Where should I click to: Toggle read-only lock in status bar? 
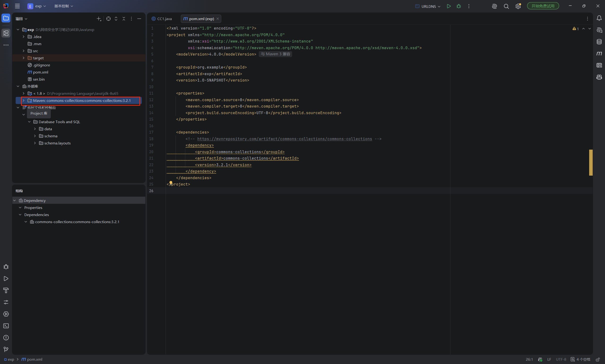point(598,359)
